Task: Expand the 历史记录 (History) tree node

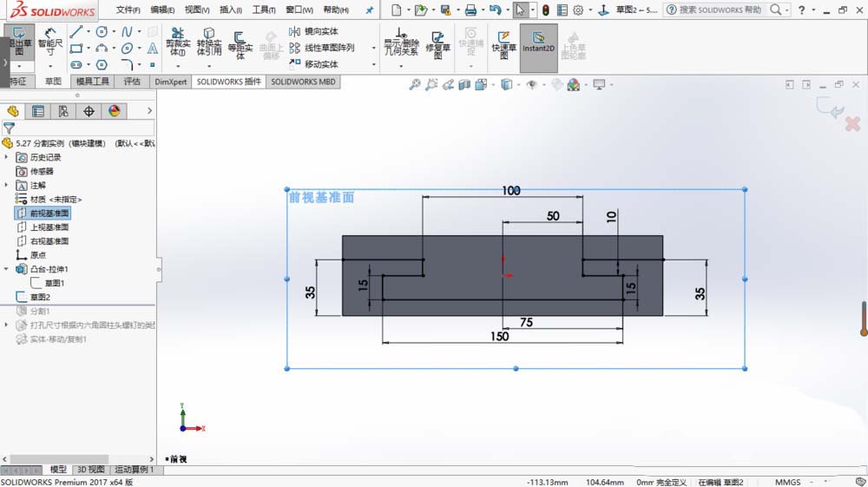Action: tap(7, 157)
